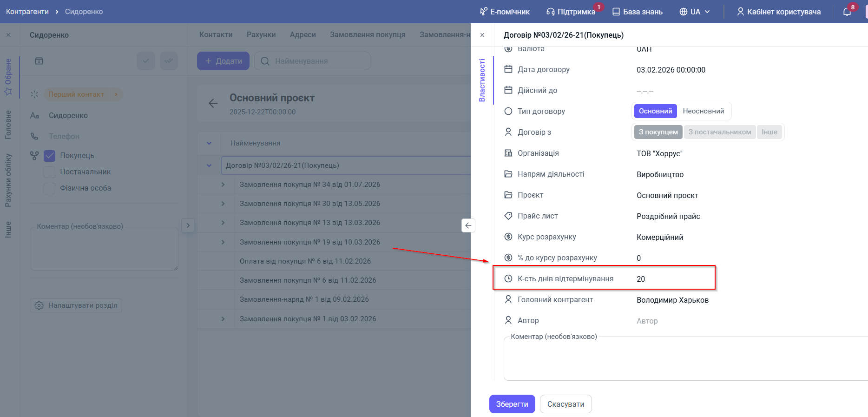This screenshot has width=868, height=417.
Task: Open the E-помічник assistant
Action: [x=505, y=12]
